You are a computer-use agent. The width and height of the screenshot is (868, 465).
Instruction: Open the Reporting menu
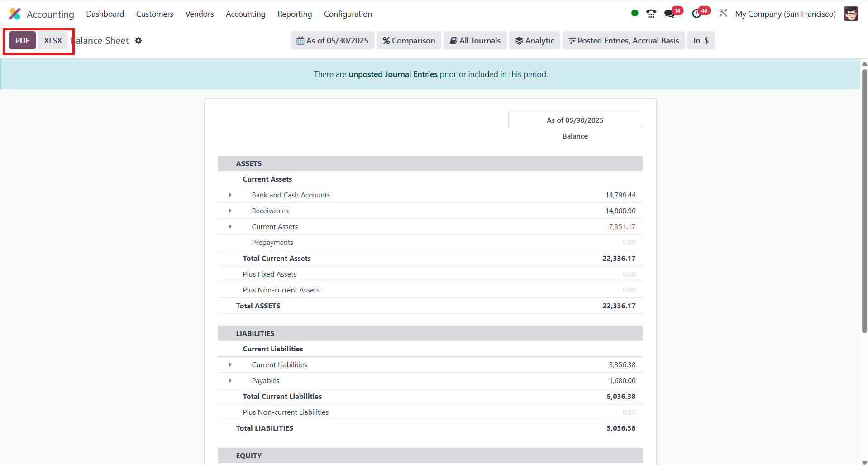295,14
